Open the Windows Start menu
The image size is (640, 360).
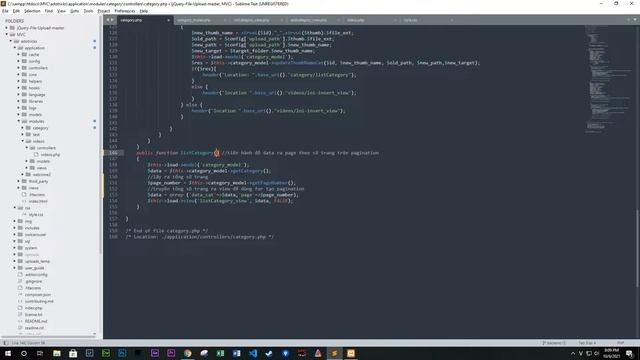8,353
